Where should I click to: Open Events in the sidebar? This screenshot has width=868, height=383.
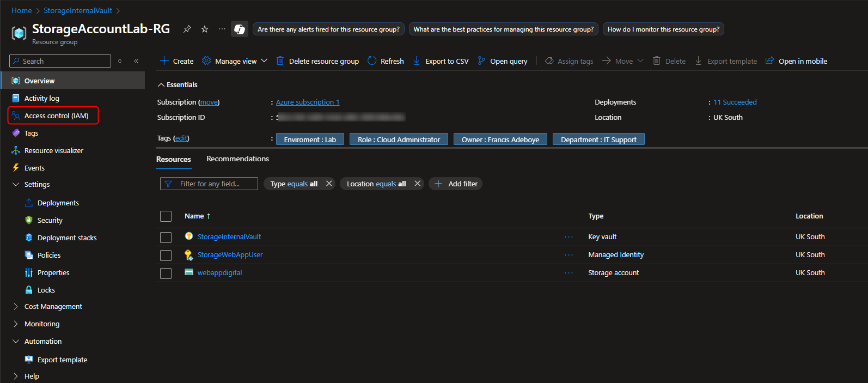click(x=34, y=168)
